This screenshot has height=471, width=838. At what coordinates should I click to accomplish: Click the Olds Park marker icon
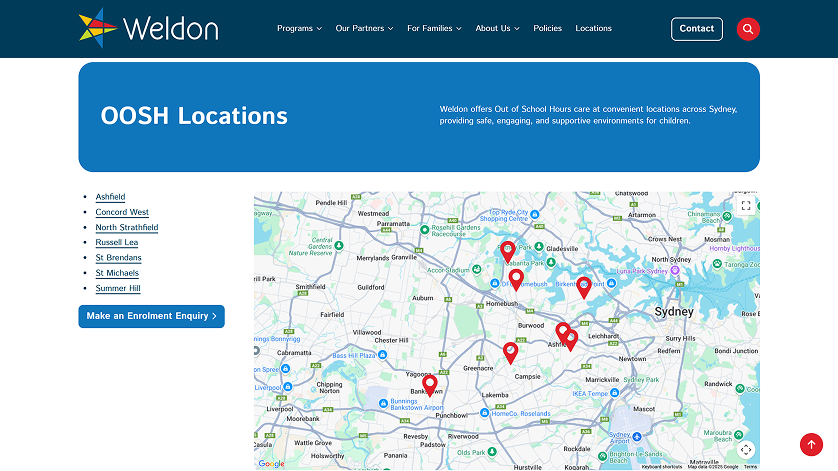[492, 452]
